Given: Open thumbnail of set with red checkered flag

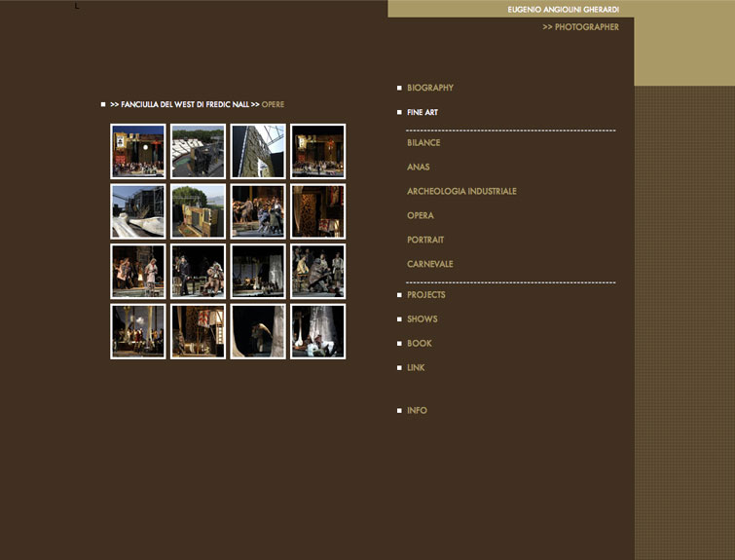Looking at the screenshot, I should pos(198,331).
